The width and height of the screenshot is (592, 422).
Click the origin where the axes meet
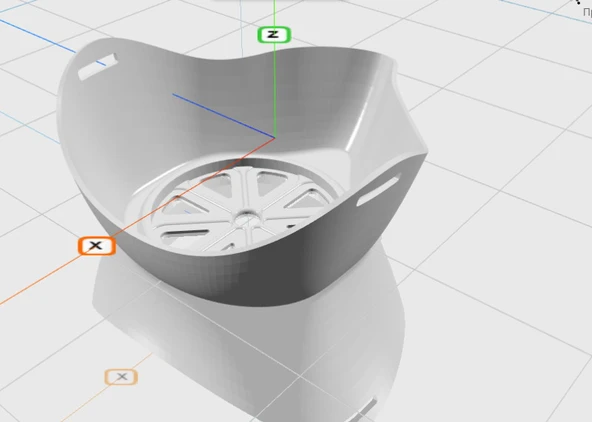tap(274, 138)
